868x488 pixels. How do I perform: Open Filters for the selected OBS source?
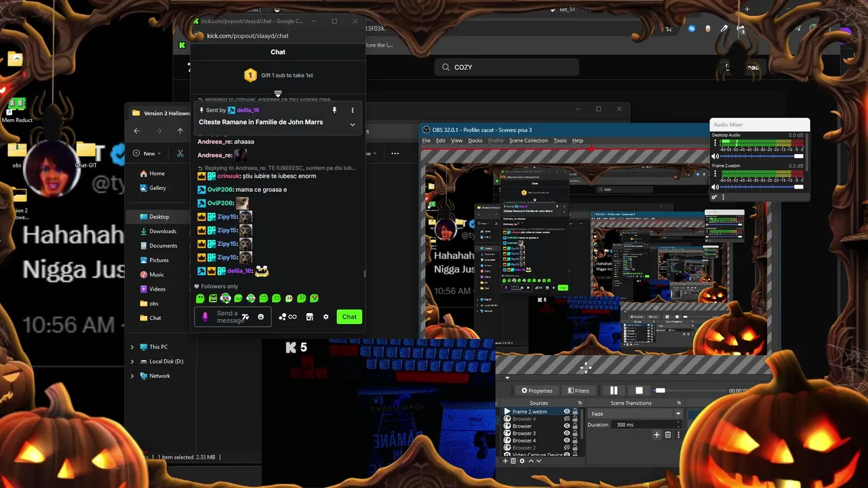click(x=578, y=391)
